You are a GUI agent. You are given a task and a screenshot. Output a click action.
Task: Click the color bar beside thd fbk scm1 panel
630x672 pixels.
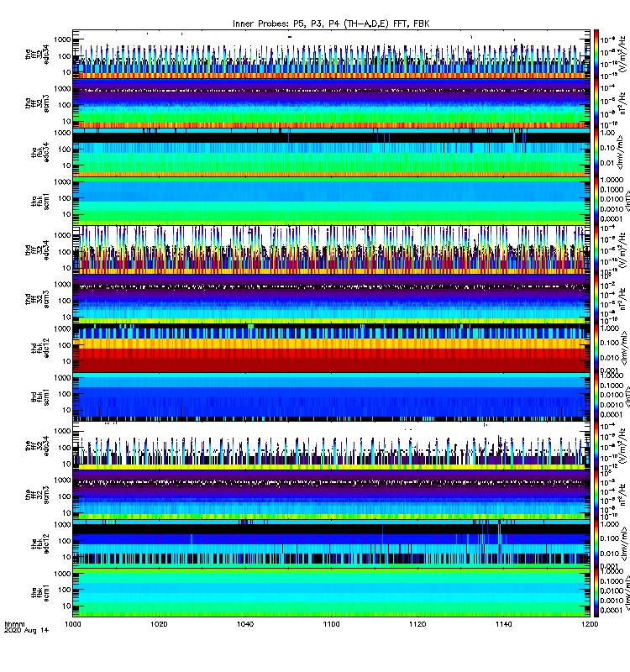point(596,396)
